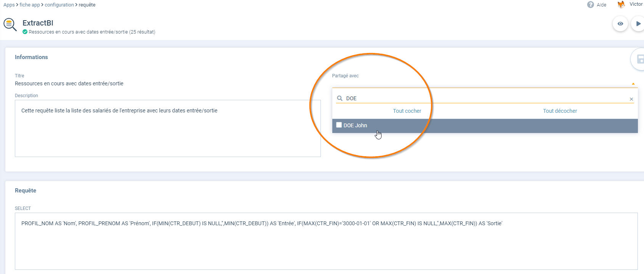Collapse the Partagé avec dropdown arrow
Screen dimensions: 644x274
(x=633, y=83)
